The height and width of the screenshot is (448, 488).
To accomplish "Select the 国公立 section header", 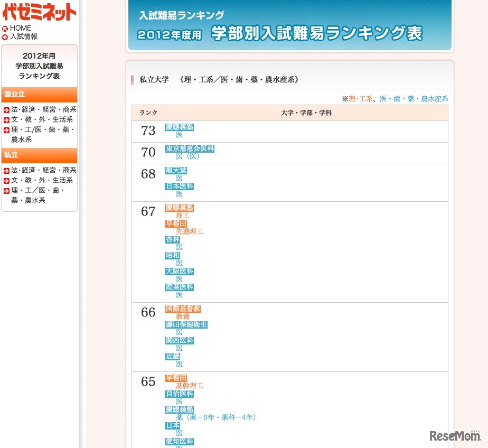I will [x=16, y=94].
